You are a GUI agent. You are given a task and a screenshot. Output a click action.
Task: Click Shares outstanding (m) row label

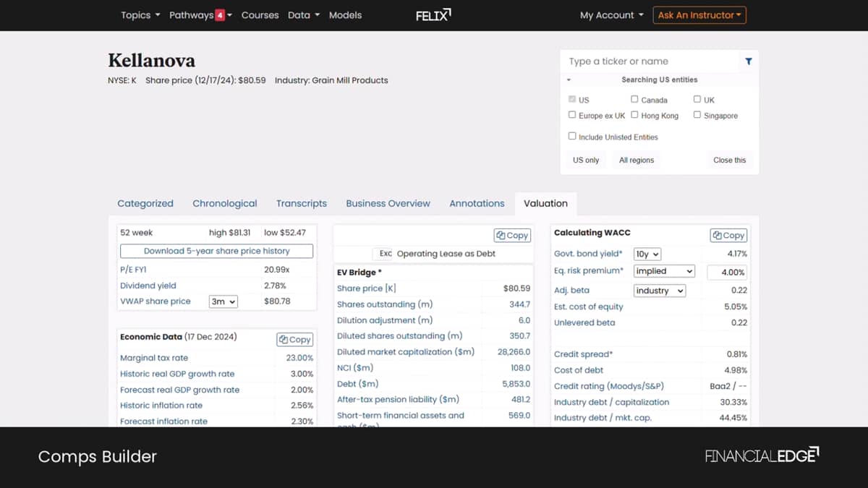click(x=385, y=304)
